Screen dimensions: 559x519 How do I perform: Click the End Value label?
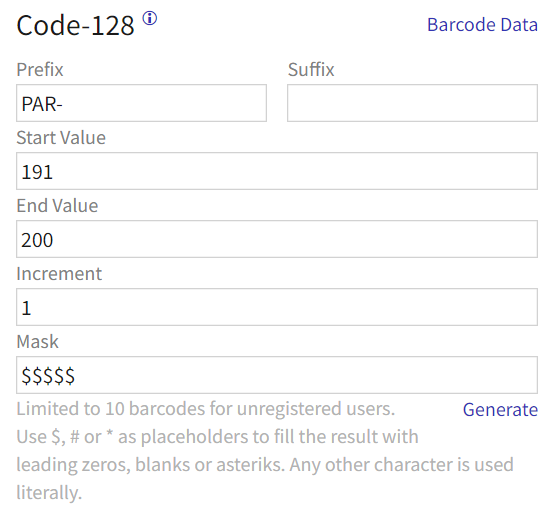[57, 206]
